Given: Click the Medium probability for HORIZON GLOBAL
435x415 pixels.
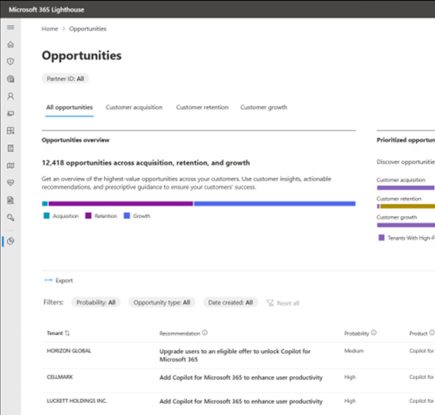Looking at the screenshot, I should coord(354,351).
